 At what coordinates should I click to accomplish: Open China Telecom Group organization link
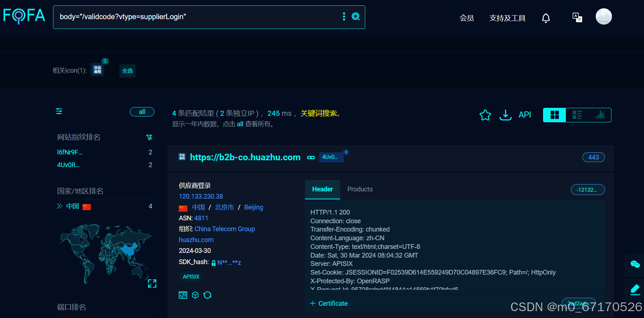225,229
